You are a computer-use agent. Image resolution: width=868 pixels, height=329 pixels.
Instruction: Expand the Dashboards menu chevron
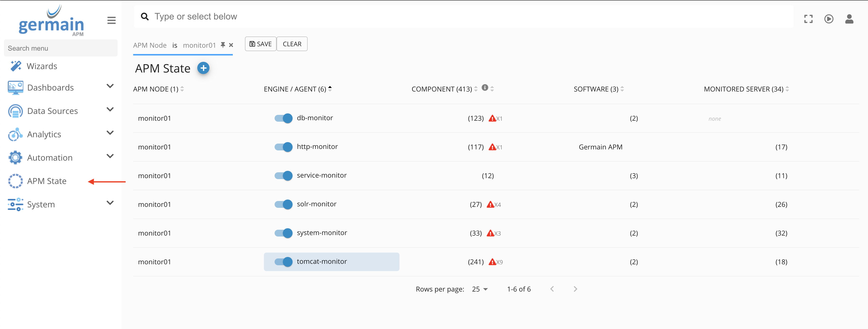[110, 86]
